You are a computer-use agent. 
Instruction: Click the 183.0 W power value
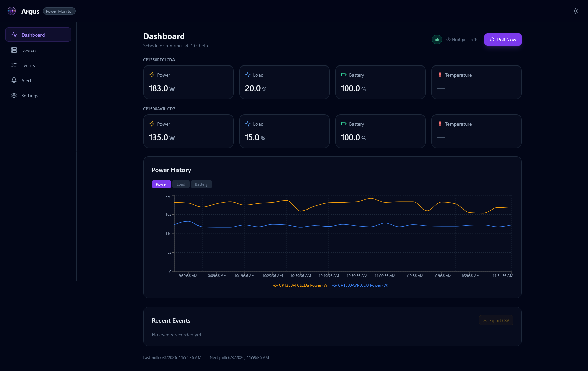tap(162, 88)
